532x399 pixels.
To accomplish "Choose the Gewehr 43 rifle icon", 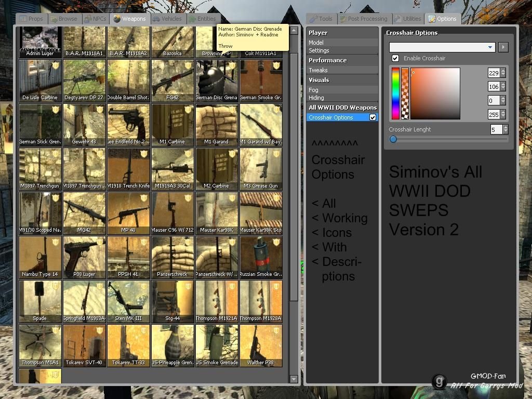I will click(85, 125).
